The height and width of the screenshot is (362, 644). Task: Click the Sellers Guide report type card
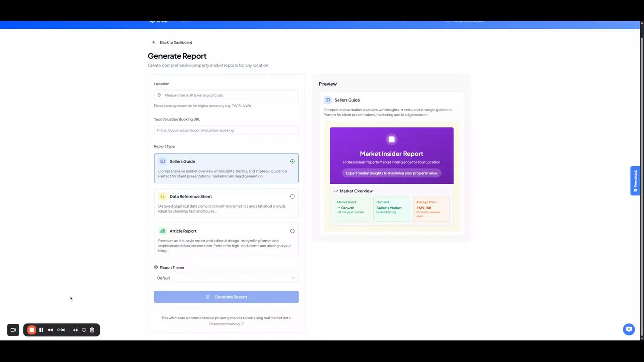point(226,168)
